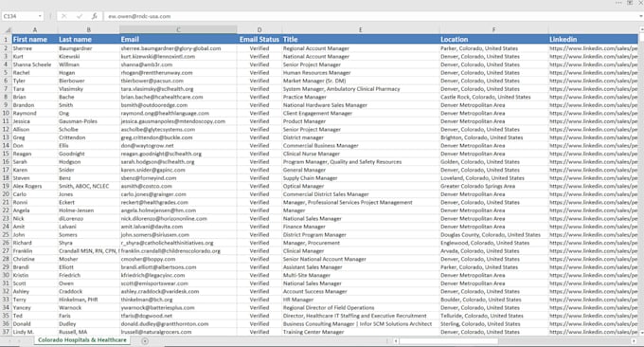Screen dimensions: 644x347
Task: Select cell with first name 'Sherree'
Action: coord(35,48)
